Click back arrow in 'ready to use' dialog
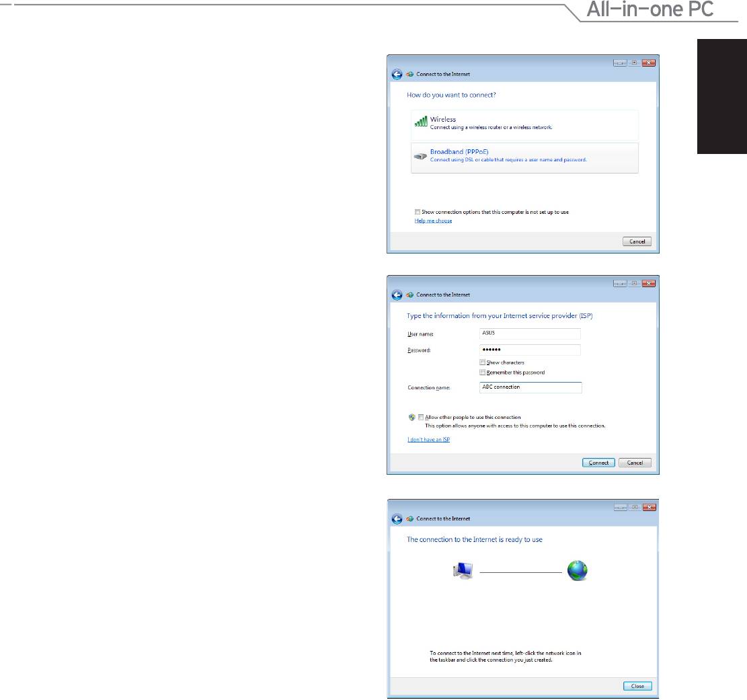This screenshot has height=700, width=747. click(397, 518)
